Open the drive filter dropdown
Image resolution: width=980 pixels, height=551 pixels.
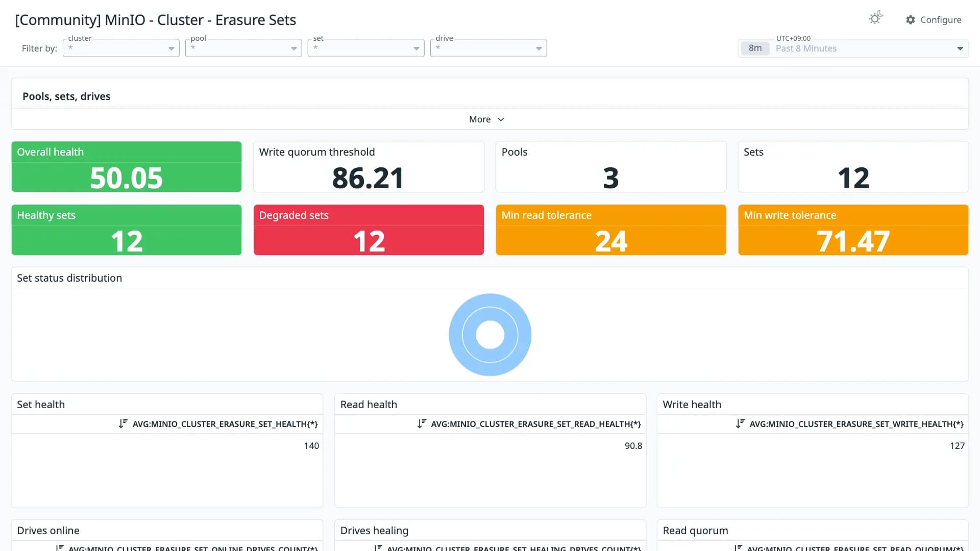(x=488, y=48)
